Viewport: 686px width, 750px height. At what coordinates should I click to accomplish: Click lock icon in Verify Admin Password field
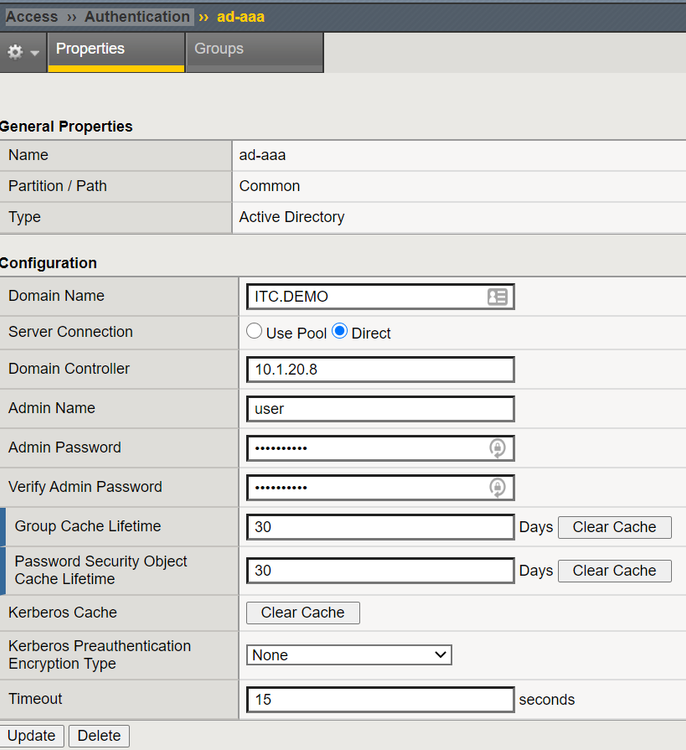497,487
